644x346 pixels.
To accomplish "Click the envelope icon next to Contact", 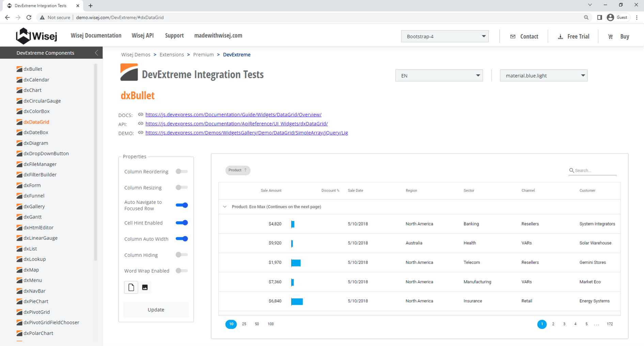I will 512,36.
